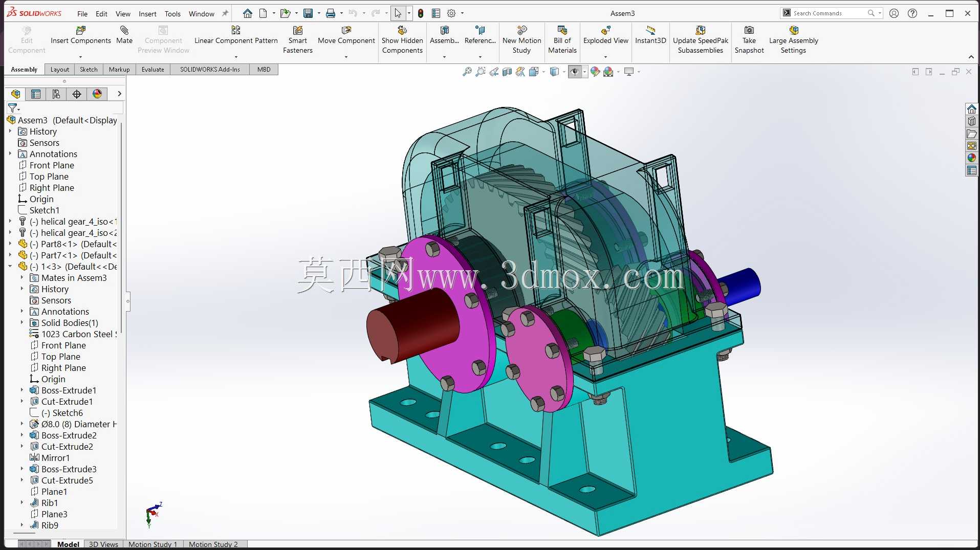The image size is (980, 550).
Task: Click the Rebuild traffic light icon
Action: [x=421, y=13]
